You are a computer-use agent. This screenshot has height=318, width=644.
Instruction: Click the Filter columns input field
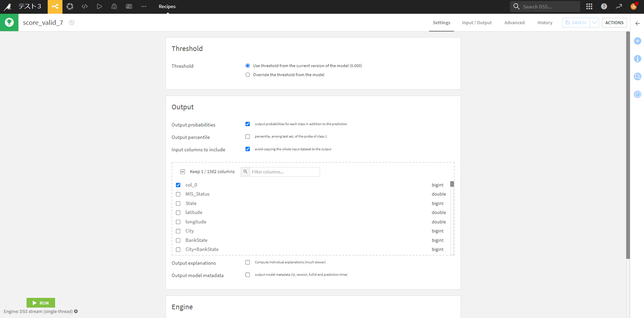tap(285, 172)
